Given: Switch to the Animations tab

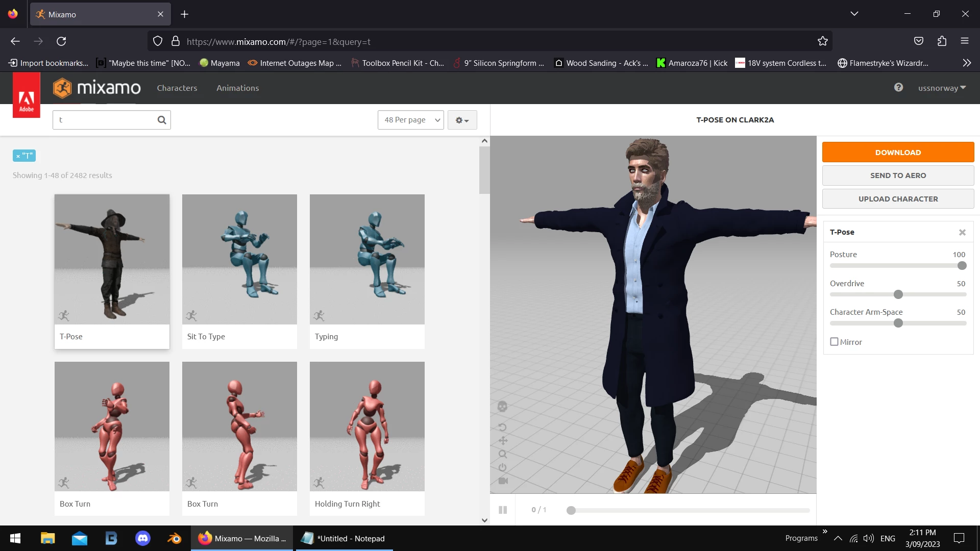Looking at the screenshot, I should tap(237, 88).
